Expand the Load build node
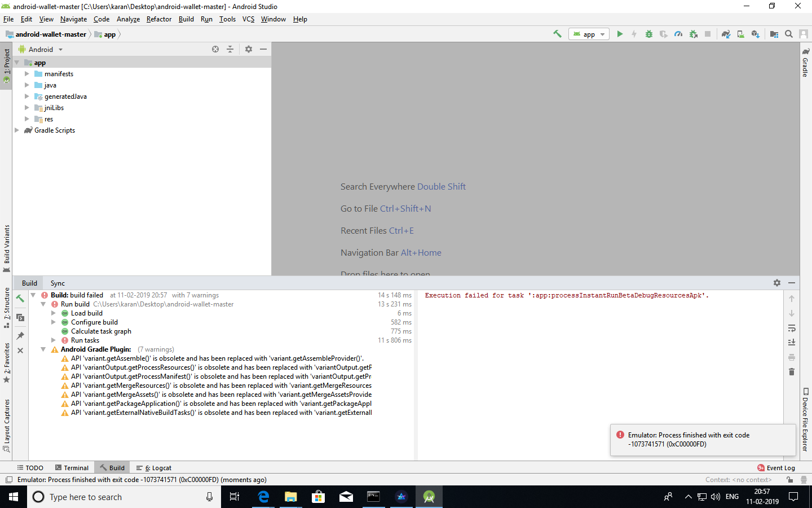 pos(54,313)
